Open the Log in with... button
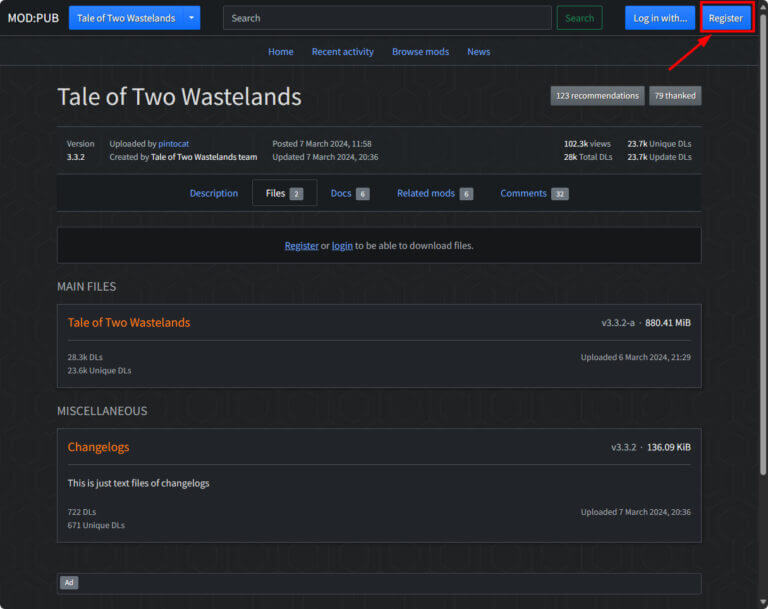Viewport: 768px width, 609px height. click(659, 18)
